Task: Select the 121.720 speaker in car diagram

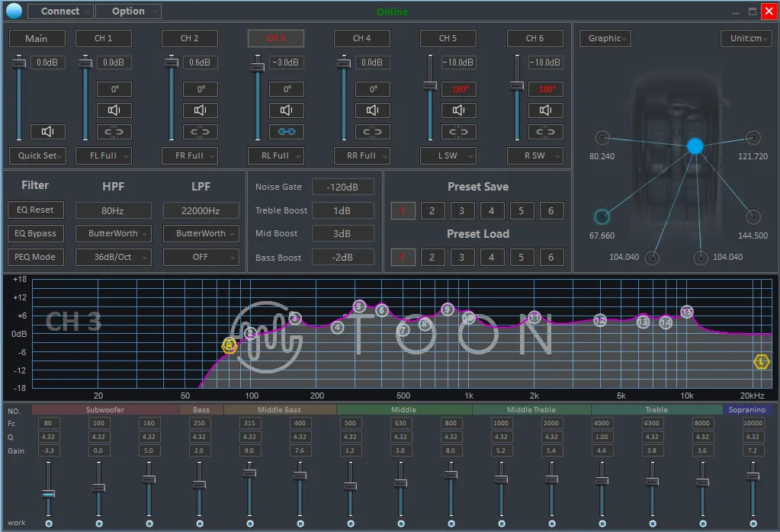Action: click(x=753, y=138)
